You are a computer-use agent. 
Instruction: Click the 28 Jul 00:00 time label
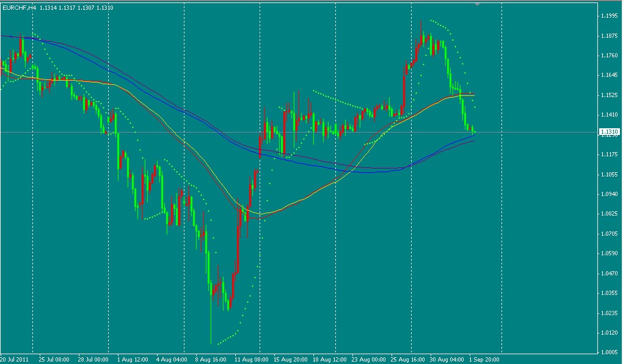93,360
